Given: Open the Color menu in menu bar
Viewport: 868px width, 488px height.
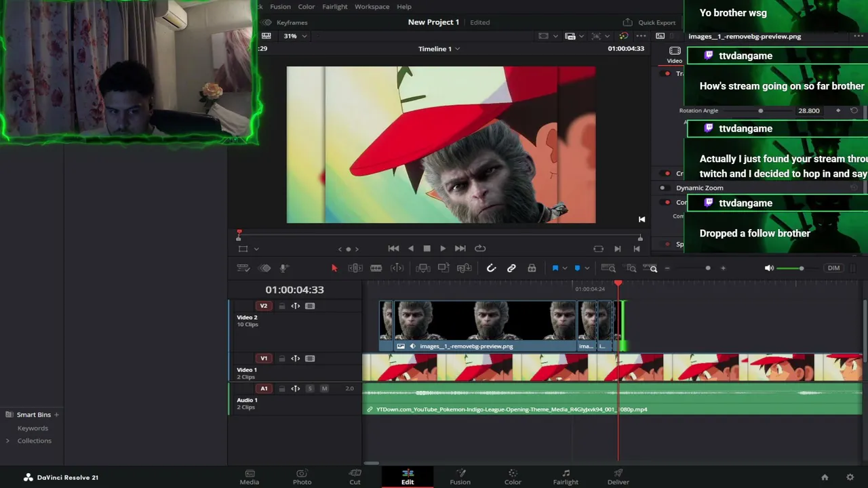Looking at the screenshot, I should (x=307, y=7).
